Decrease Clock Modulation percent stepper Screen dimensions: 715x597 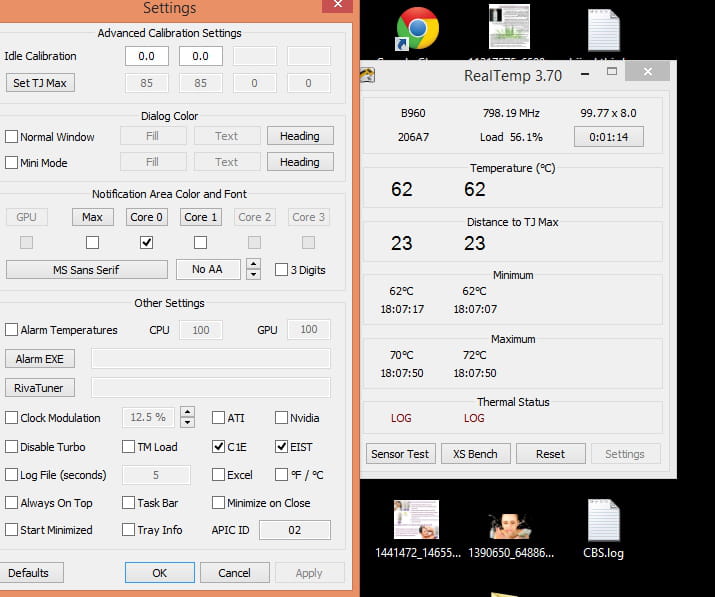pos(187,422)
